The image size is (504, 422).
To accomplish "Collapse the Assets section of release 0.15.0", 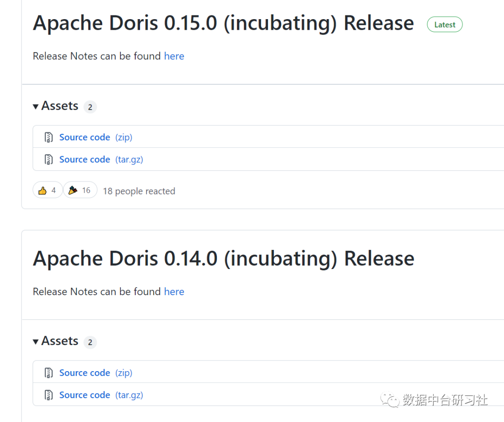I will pyautogui.click(x=56, y=106).
